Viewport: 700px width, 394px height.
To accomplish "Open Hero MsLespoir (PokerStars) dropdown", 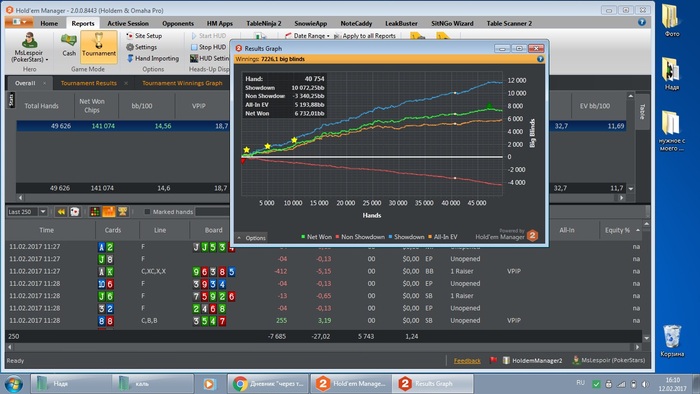I will 29,56.
